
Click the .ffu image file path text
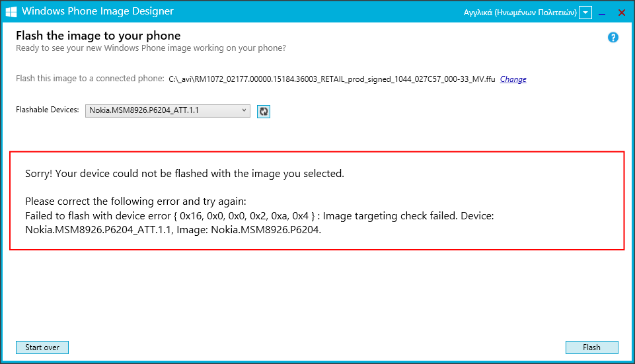332,79
